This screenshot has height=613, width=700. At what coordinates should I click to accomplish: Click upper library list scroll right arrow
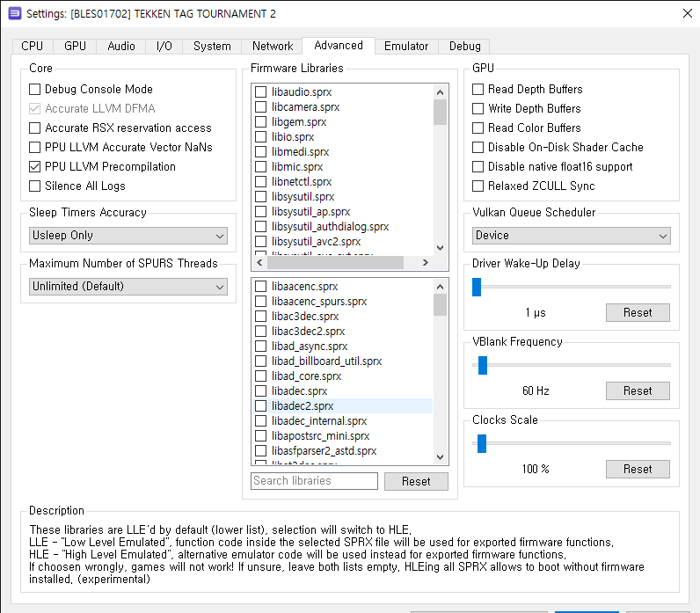[x=426, y=262]
